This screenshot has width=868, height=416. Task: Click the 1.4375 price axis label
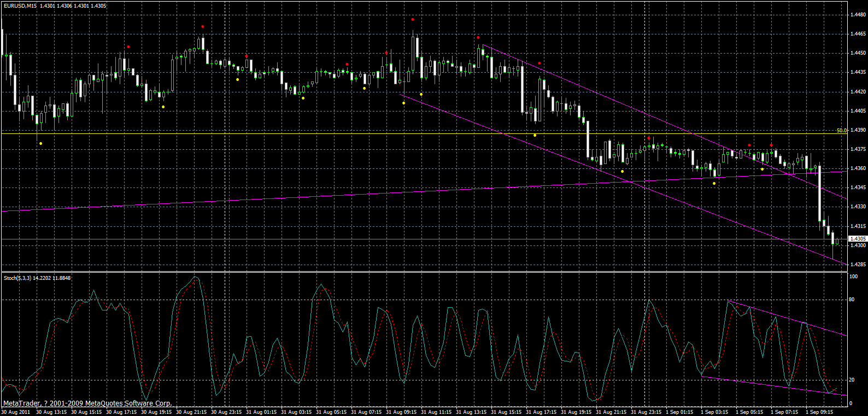pyautogui.click(x=858, y=149)
